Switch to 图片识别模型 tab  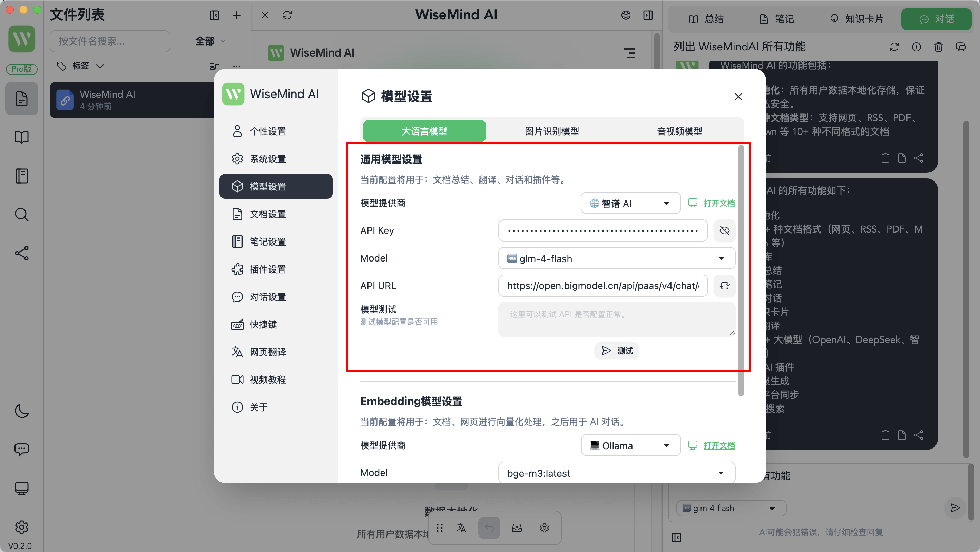552,131
